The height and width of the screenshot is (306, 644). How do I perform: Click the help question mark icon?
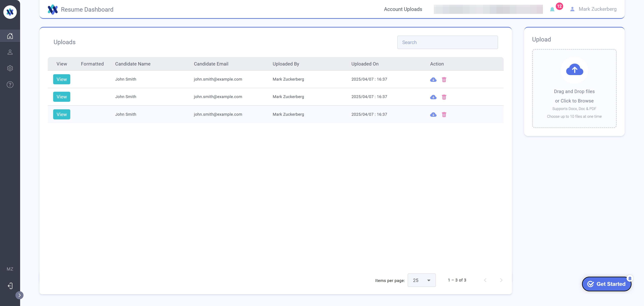[10, 85]
